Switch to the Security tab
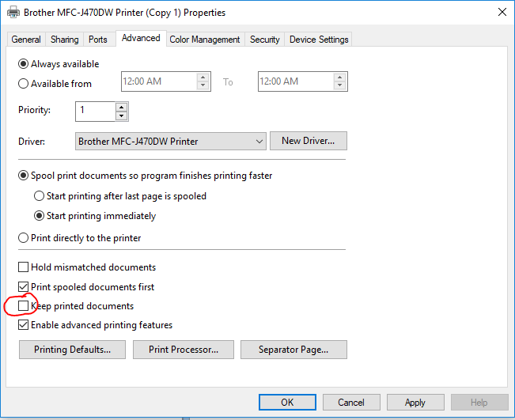This screenshot has width=515, height=420. coord(265,40)
